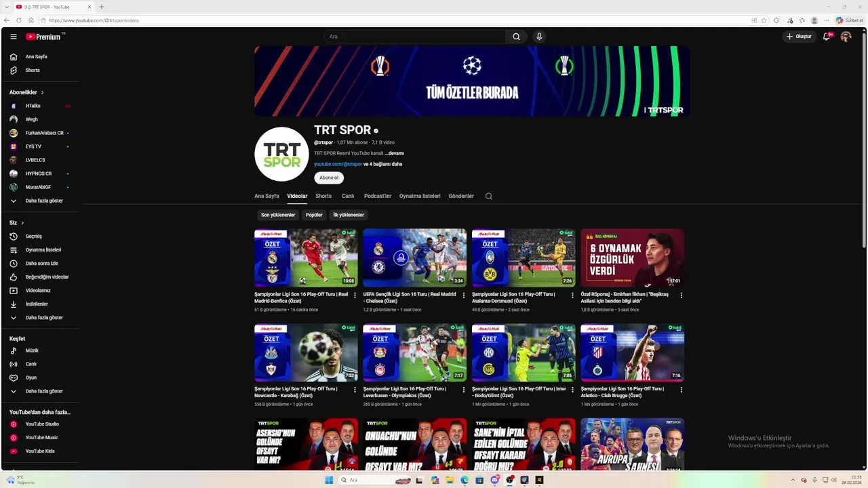Click the YouTube Premium logo
The height and width of the screenshot is (488, 868).
(x=44, y=37)
